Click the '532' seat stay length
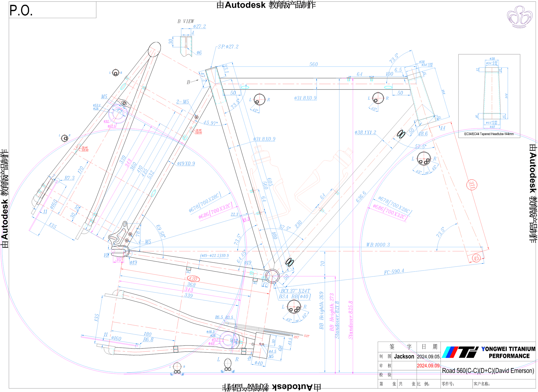 [151, 175]
